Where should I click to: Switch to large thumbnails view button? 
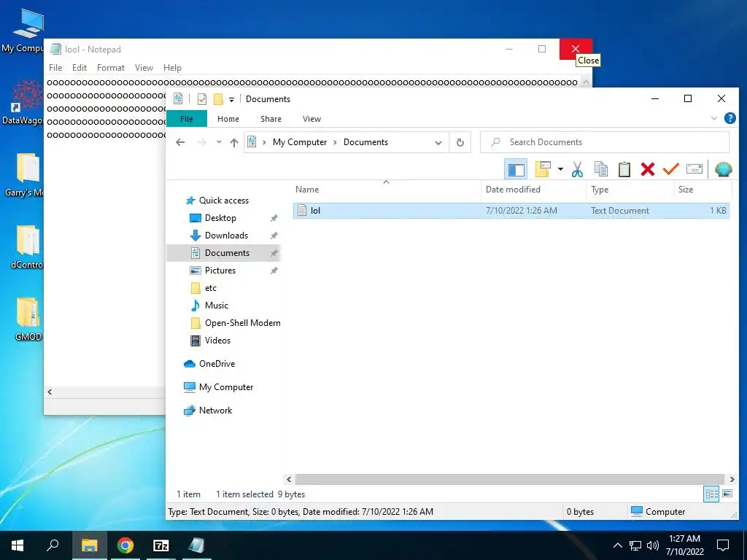click(x=727, y=494)
